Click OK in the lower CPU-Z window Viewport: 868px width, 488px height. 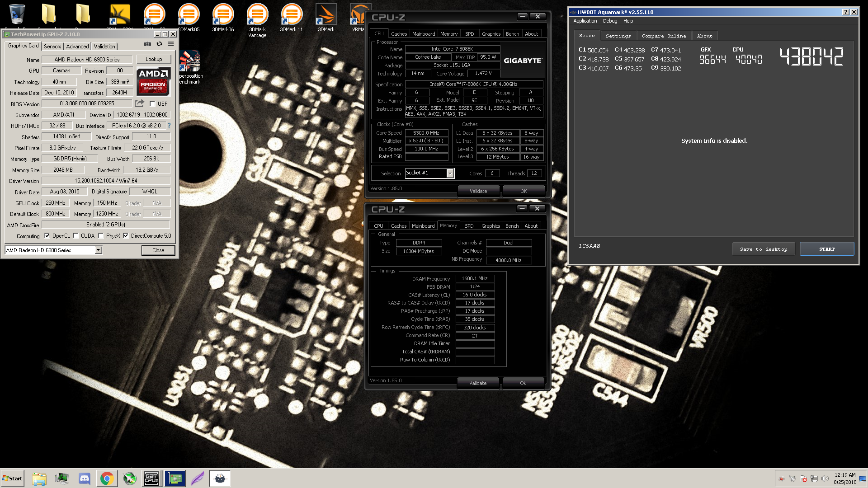(x=523, y=383)
